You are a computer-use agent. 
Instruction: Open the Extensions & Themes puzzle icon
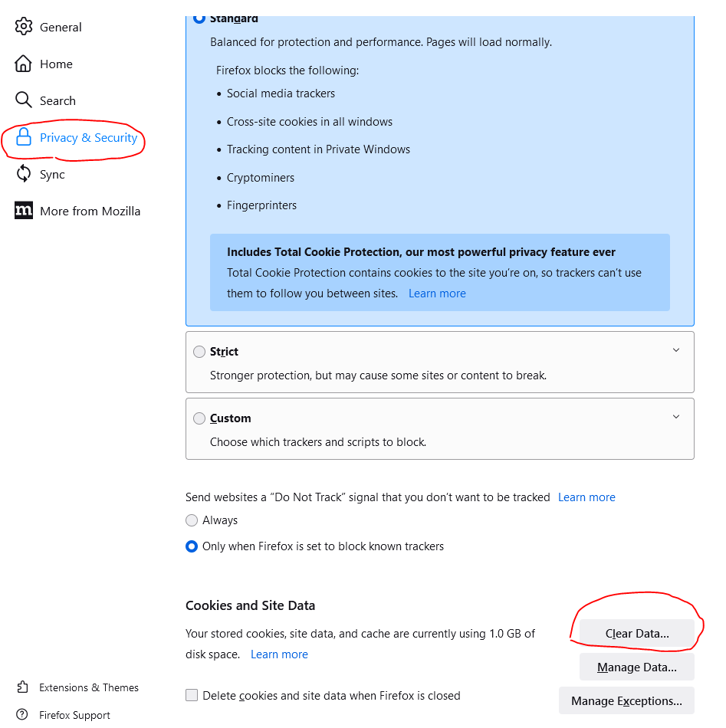[x=23, y=687]
